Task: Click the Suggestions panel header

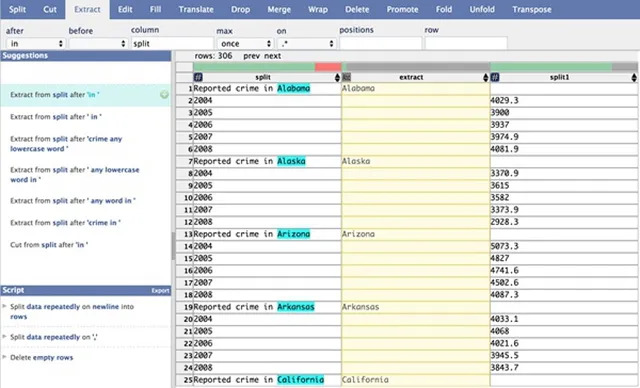Action: point(86,55)
